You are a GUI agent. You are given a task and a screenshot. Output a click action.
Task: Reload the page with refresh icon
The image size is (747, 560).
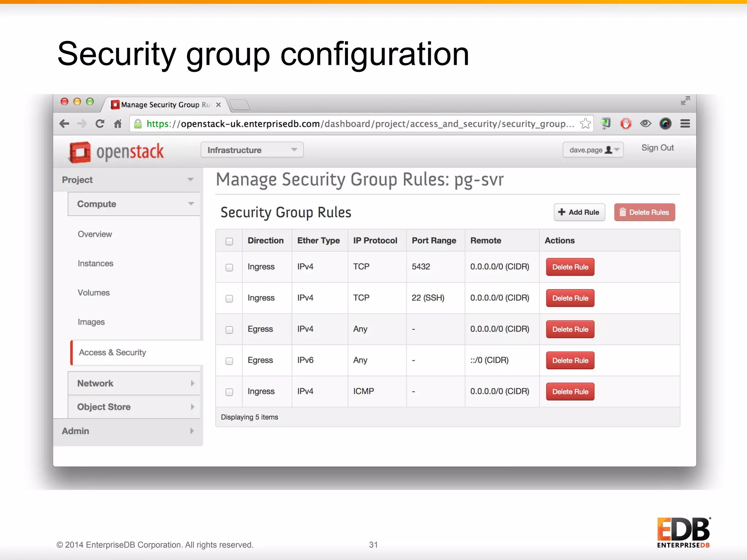[x=100, y=124]
